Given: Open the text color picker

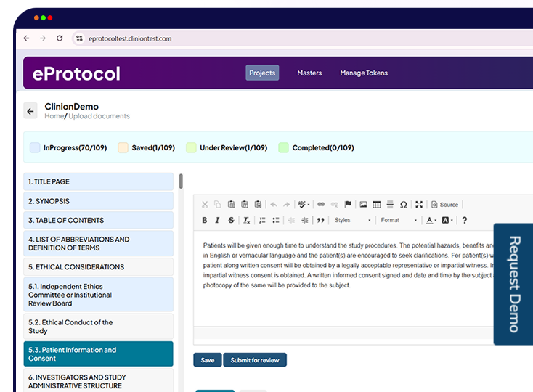Looking at the screenshot, I should coord(431,220).
